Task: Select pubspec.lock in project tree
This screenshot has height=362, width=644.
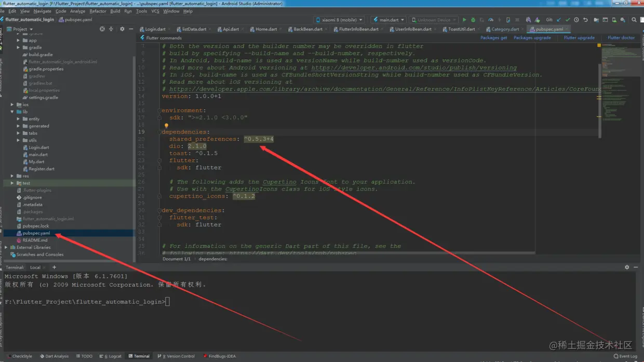Action: pyautogui.click(x=36, y=226)
